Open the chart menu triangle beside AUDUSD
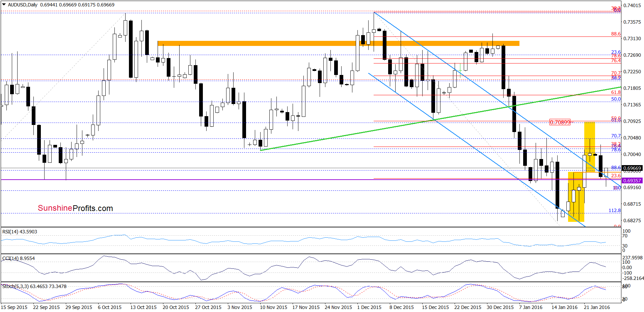 4,5
